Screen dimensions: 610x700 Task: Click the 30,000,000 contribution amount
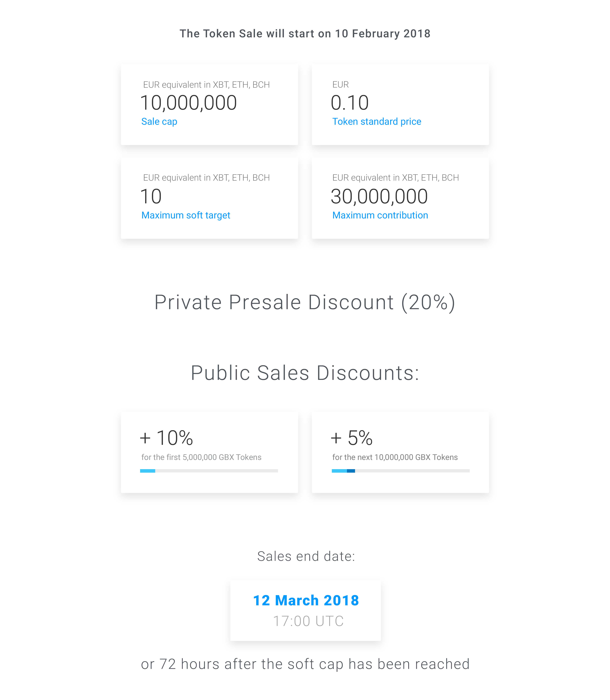(x=379, y=197)
